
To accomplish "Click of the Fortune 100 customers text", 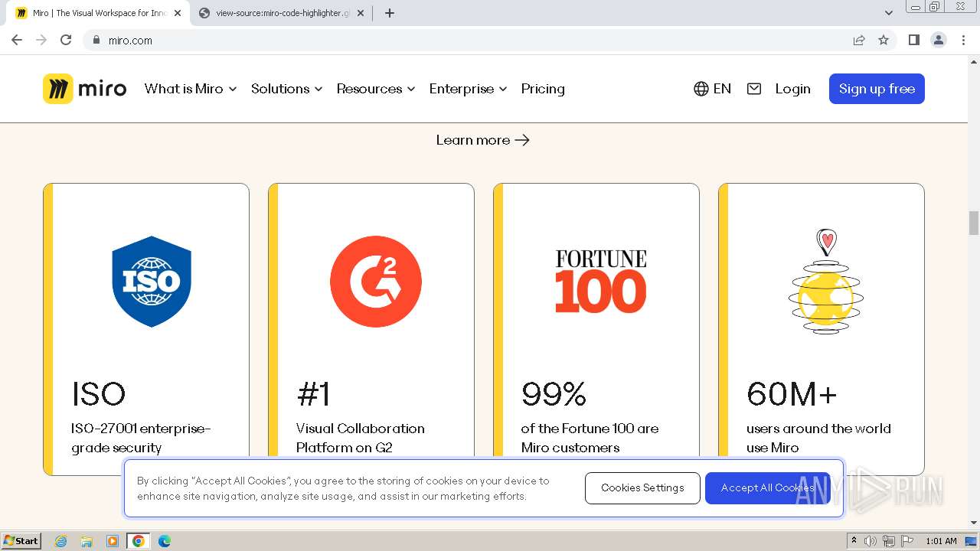I will pyautogui.click(x=590, y=438).
